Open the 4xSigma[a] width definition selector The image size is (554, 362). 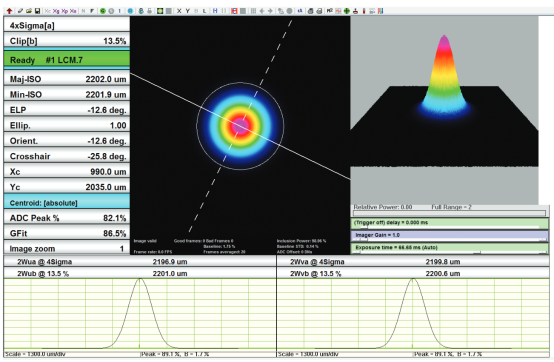[67, 25]
